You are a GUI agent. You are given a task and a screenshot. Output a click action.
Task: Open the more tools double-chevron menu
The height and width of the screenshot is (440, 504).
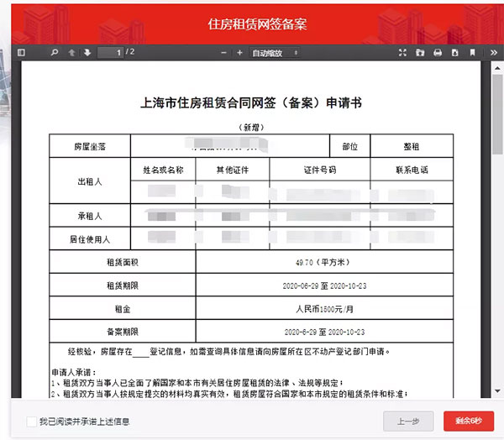point(494,53)
